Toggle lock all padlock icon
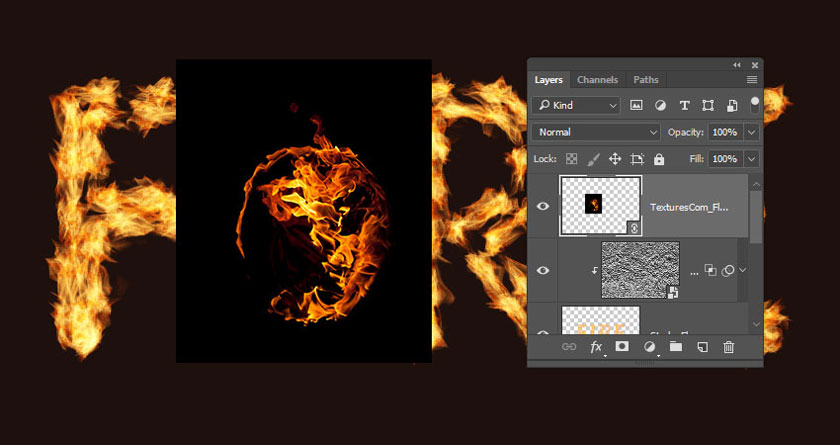 coord(659,159)
